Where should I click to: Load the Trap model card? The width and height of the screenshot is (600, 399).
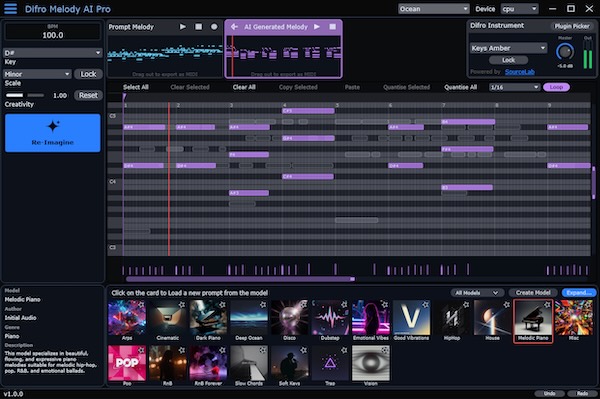pyautogui.click(x=330, y=365)
